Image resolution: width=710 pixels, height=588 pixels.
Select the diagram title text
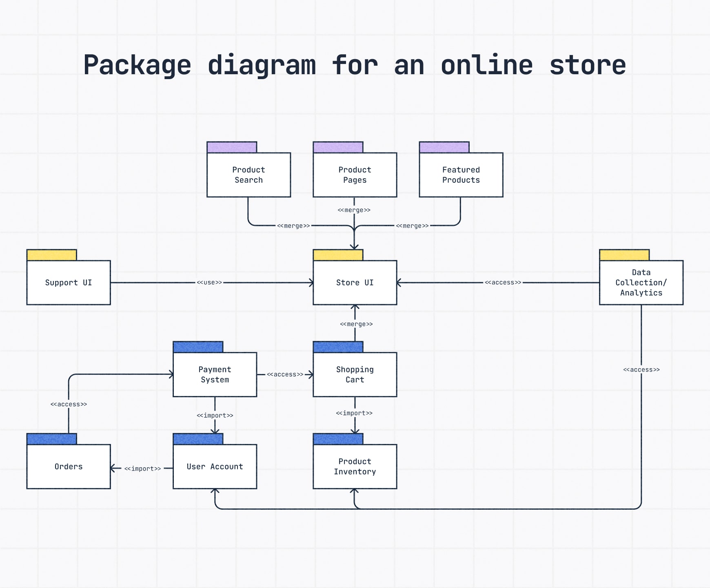[x=355, y=65]
